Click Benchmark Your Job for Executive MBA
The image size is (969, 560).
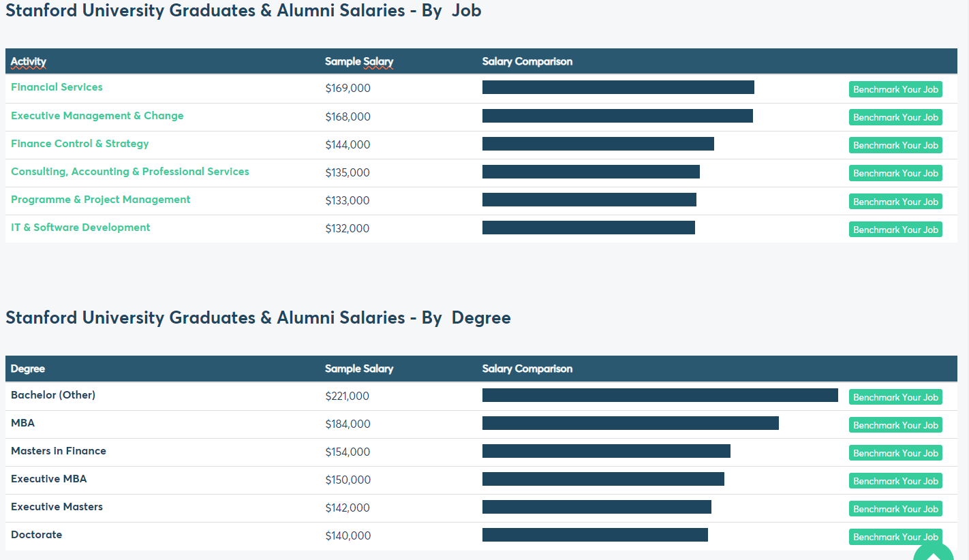[895, 480]
